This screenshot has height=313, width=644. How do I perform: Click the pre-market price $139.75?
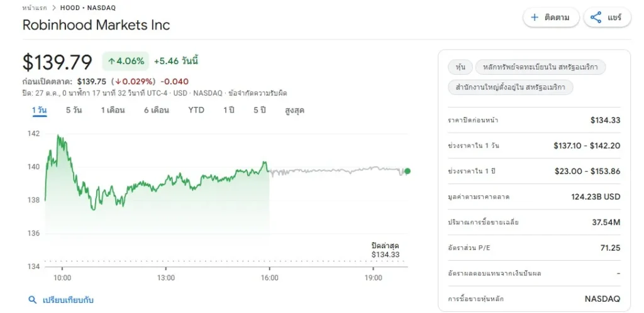click(92, 82)
